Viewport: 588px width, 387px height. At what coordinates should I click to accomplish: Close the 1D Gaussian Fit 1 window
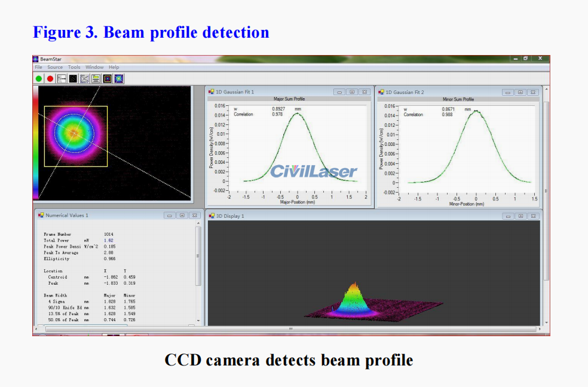[365, 92]
